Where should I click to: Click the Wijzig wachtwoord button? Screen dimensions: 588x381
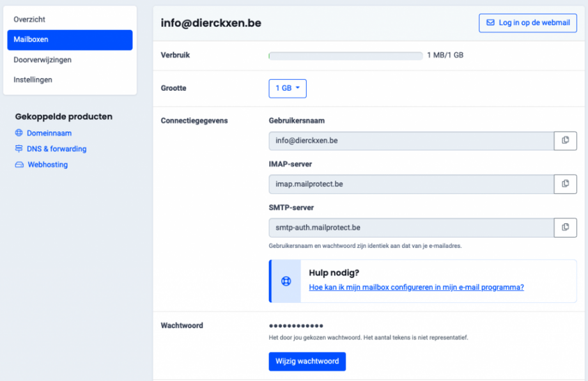tap(307, 361)
